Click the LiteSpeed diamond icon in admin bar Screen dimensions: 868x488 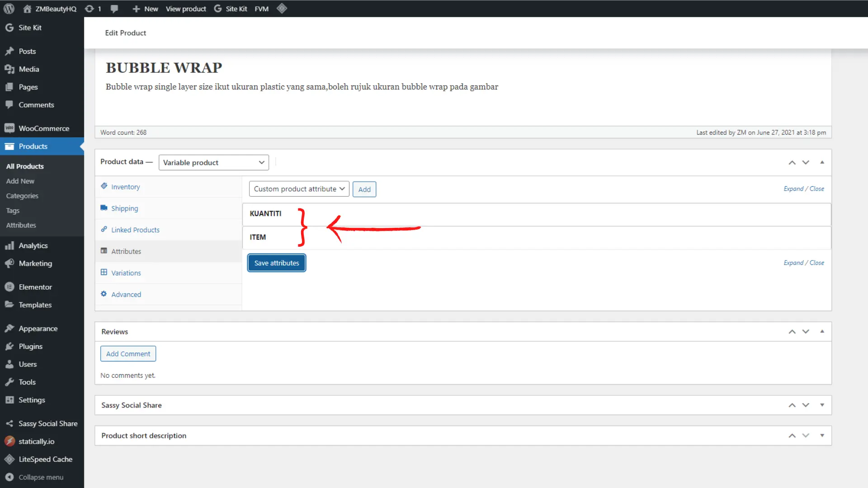pos(282,9)
